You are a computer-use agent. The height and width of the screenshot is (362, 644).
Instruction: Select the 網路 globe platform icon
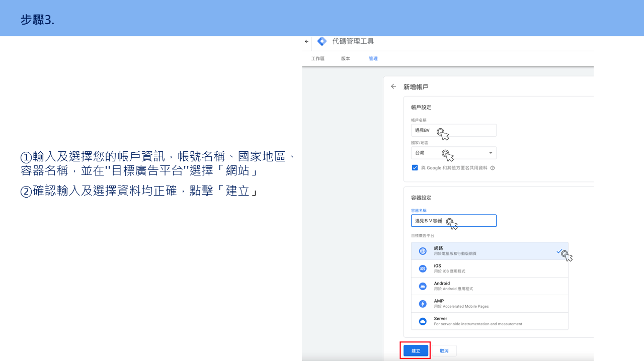(423, 251)
